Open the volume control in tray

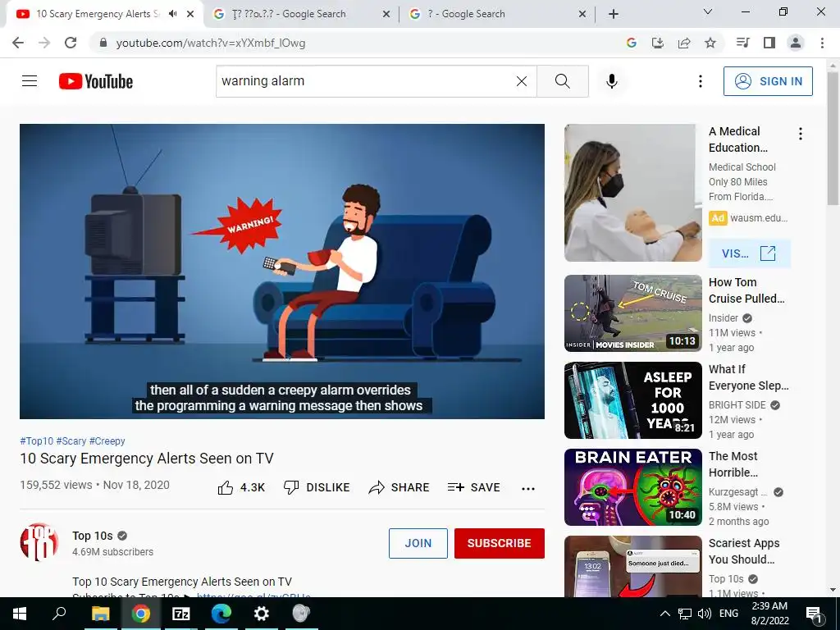[x=705, y=614]
